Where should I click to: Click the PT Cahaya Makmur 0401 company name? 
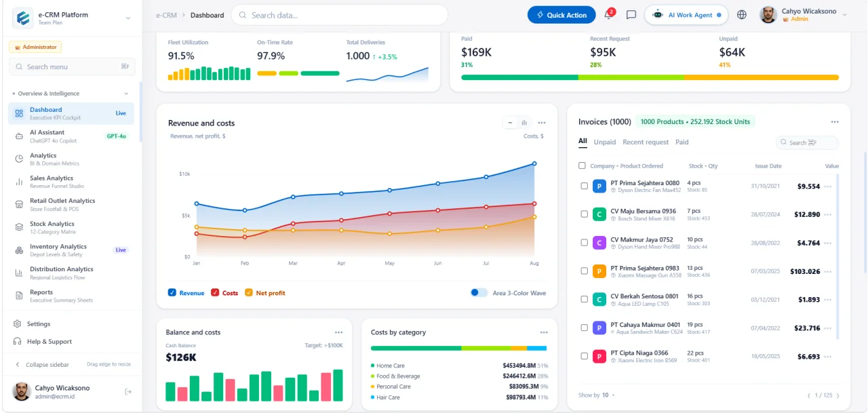coord(645,325)
